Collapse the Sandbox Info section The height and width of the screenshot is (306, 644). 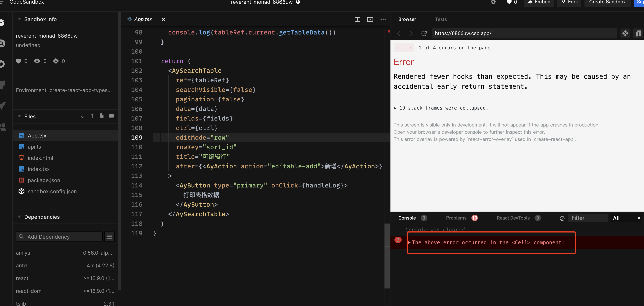[x=19, y=19]
